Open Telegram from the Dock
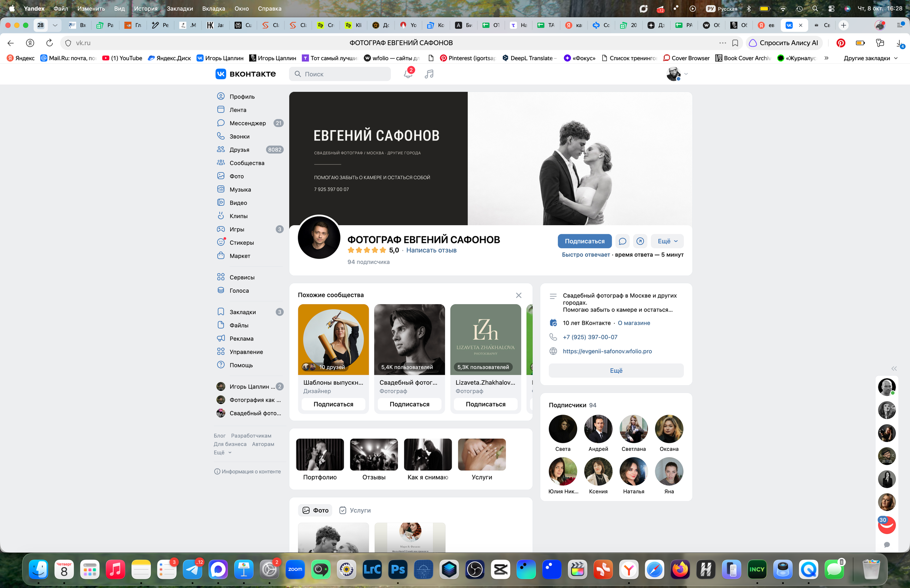The image size is (910, 588). point(192,570)
